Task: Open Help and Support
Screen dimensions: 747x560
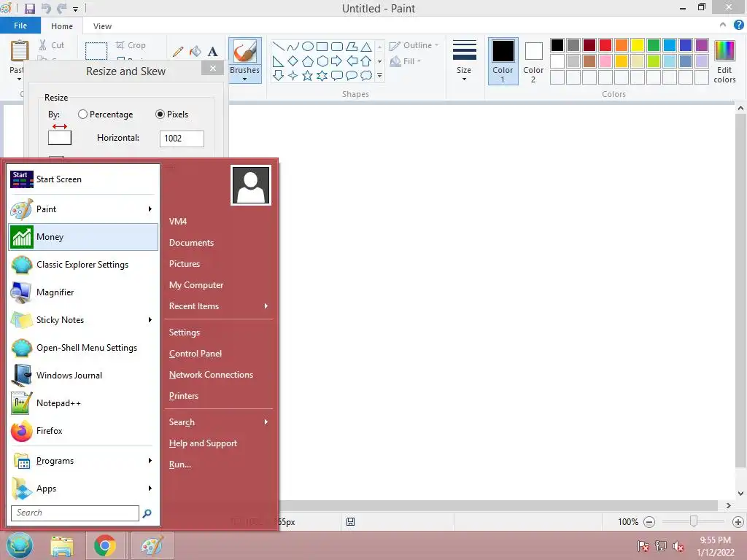Action: 203,443
